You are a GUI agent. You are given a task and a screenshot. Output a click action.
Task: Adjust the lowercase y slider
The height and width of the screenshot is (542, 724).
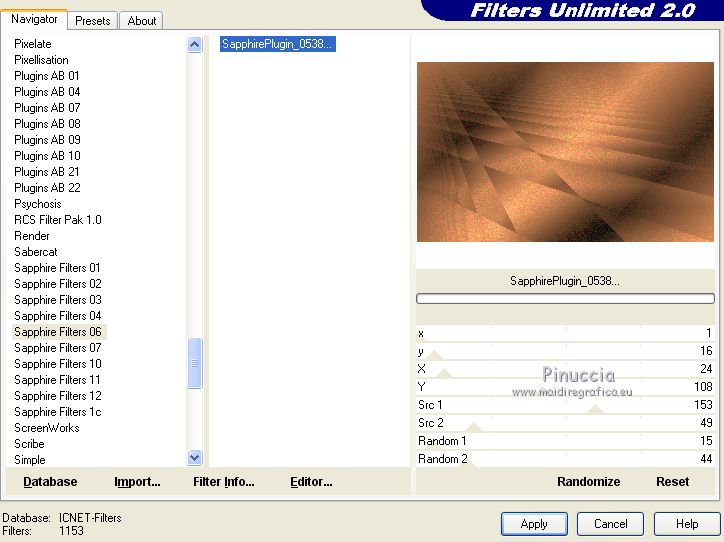(x=565, y=351)
